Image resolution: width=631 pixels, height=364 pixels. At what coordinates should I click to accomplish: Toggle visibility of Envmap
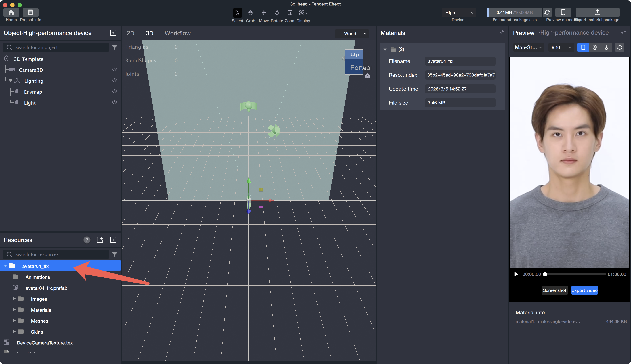(114, 91)
